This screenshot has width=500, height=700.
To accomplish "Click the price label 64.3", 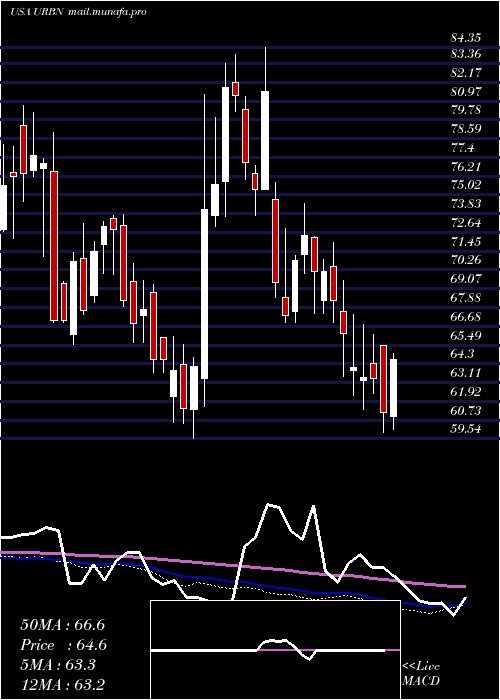I will pos(462,354).
